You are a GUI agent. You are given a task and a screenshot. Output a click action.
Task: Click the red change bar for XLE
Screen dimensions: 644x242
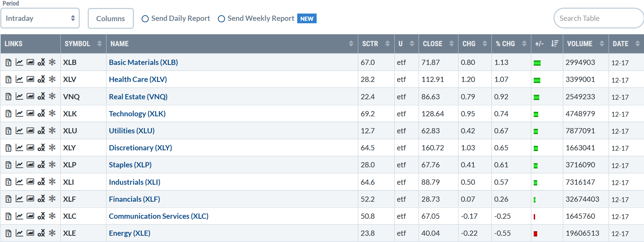tap(535, 234)
